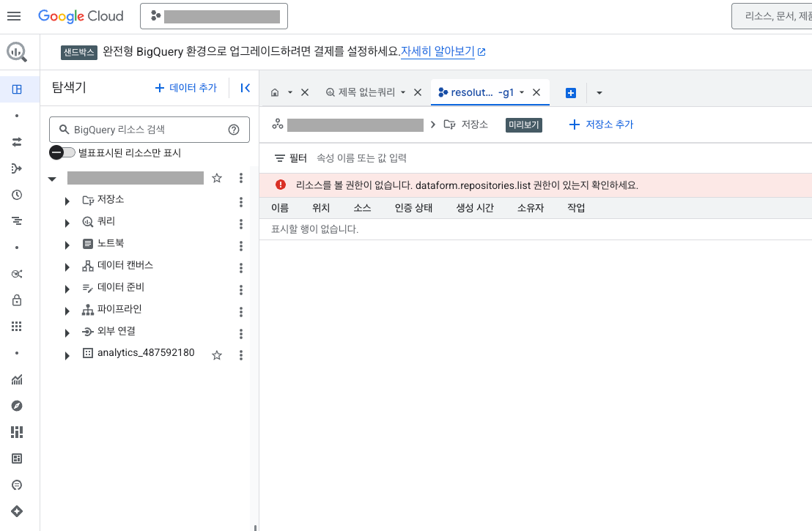Open the Studio explorer sidebar icon
The height and width of the screenshot is (531, 812).
[17, 89]
